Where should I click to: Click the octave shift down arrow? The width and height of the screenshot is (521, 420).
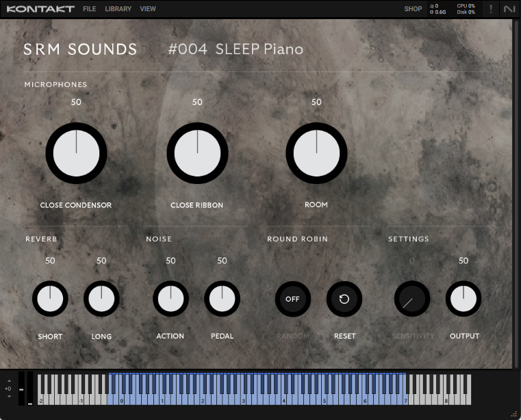(x=10, y=397)
